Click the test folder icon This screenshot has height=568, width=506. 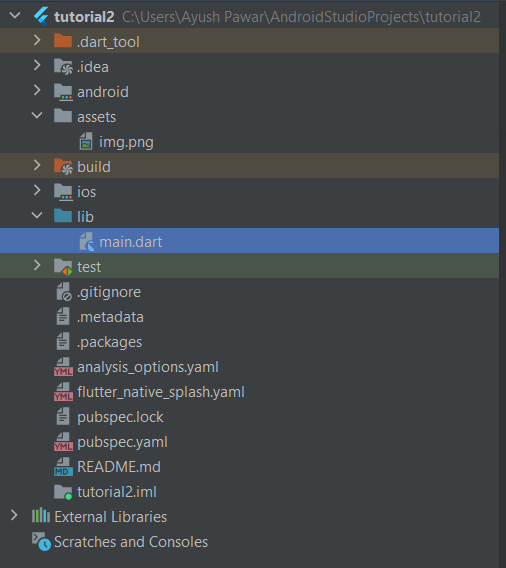63,267
